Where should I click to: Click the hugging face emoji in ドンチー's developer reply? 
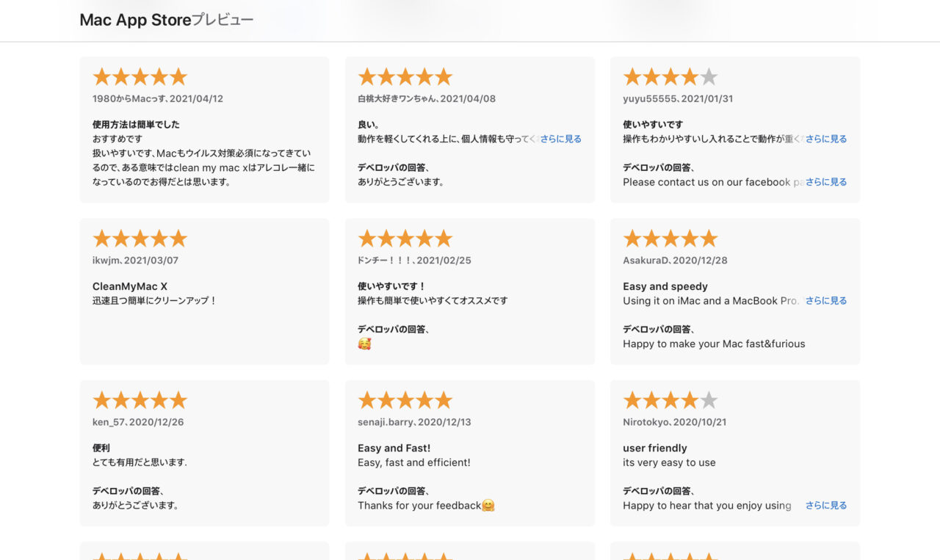tap(366, 343)
